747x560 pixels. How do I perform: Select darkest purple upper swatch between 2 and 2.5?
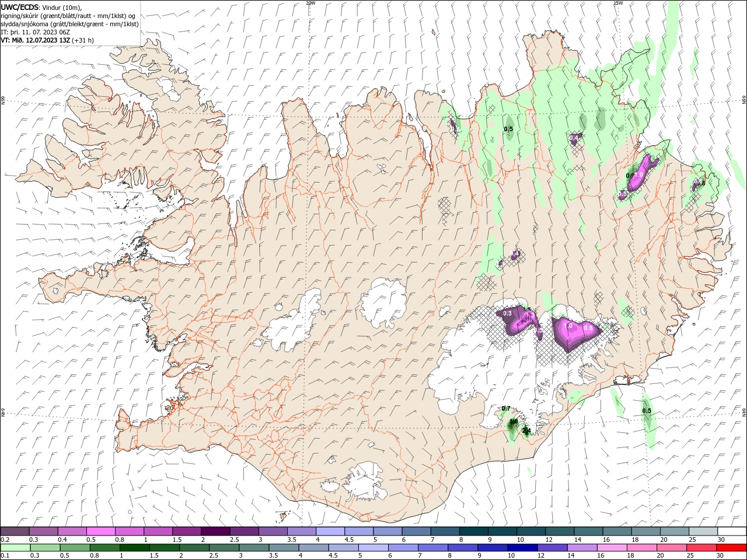pyautogui.click(x=215, y=531)
